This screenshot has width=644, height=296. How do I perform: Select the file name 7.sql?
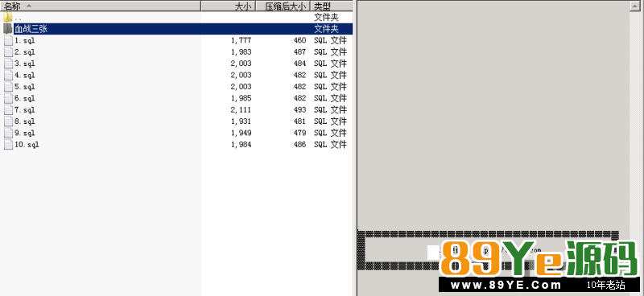click(x=25, y=109)
